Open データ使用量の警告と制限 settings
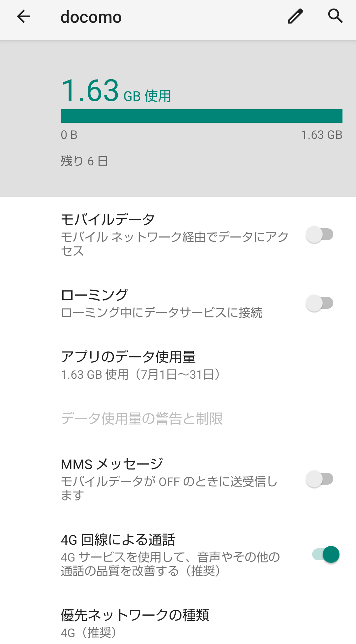 click(x=142, y=419)
